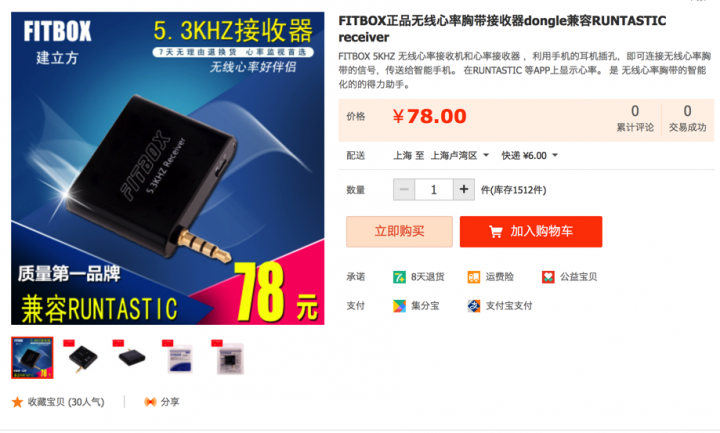720x433 pixels.
Task: Click the orange favorite star icon
Action: click(17, 402)
